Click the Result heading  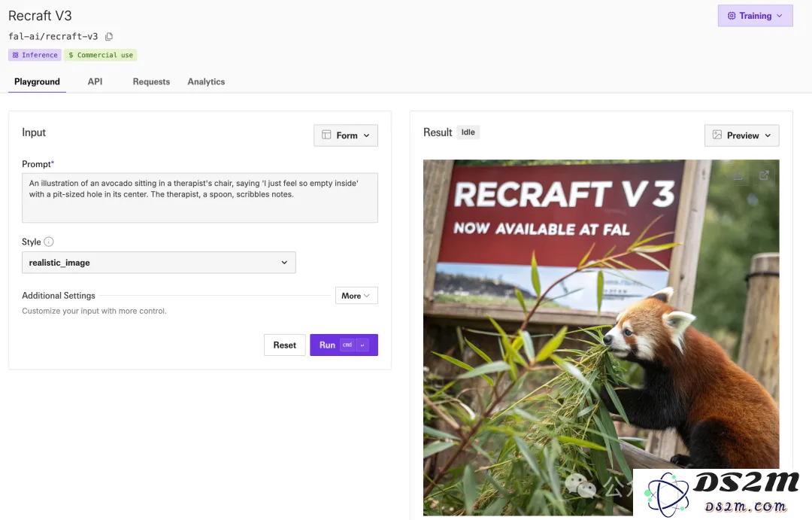point(438,132)
